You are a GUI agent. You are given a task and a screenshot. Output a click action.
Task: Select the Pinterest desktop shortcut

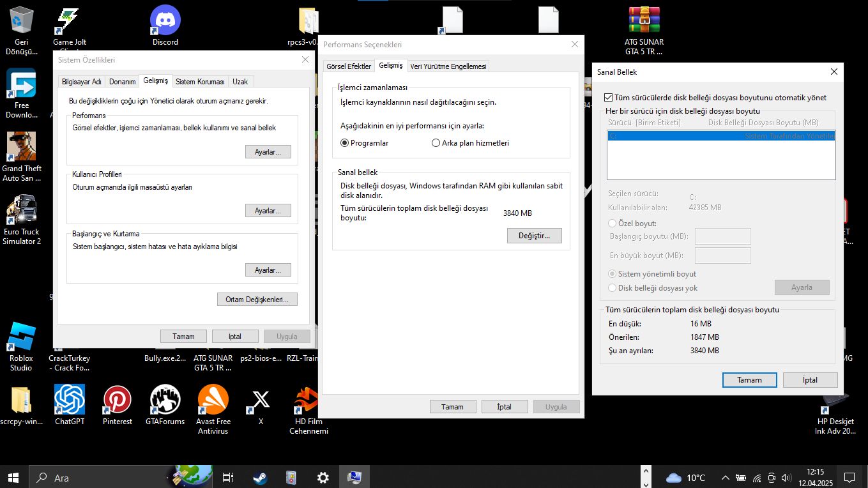(x=118, y=405)
